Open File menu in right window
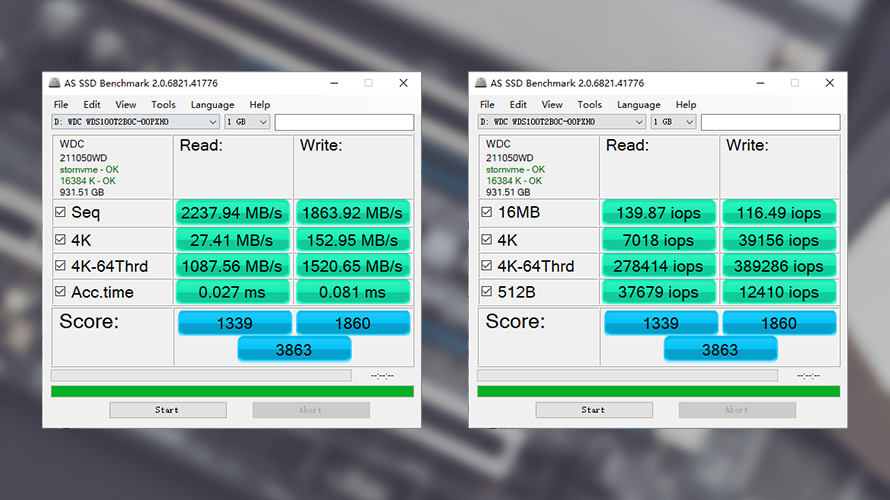Image resolution: width=890 pixels, height=500 pixels. (x=487, y=104)
